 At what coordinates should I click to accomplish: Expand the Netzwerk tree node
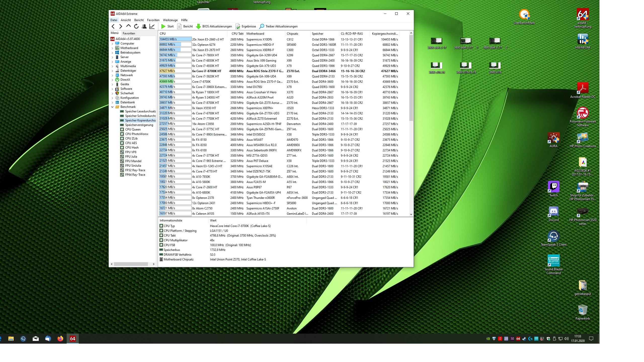(112, 75)
